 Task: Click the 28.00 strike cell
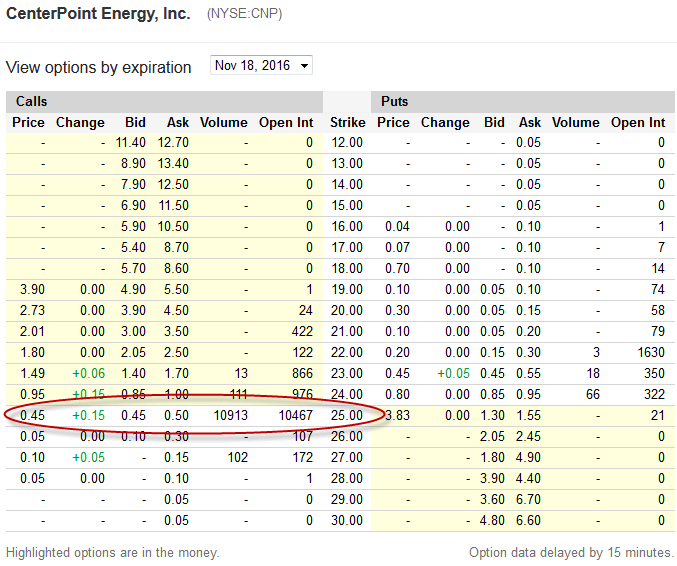pyautogui.click(x=347, y=478)
